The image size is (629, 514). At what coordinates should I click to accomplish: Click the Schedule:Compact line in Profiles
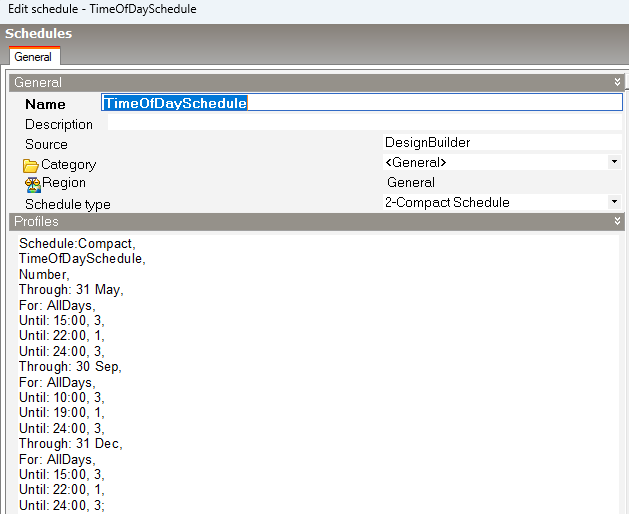coord(77,243)
